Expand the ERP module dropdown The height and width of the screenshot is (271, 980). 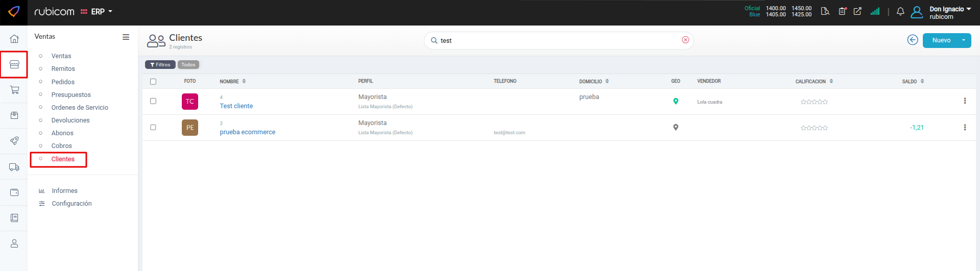pos(102,12)
